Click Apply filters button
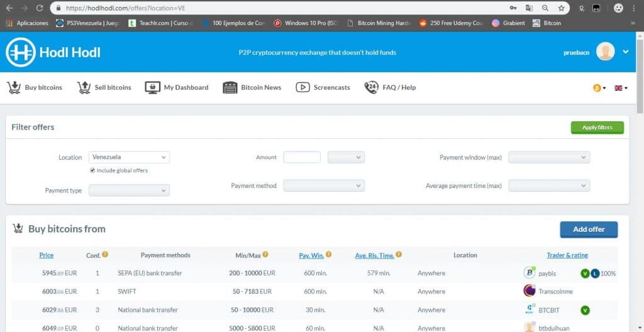Screen dimensions: 644x332 [597, 128]
